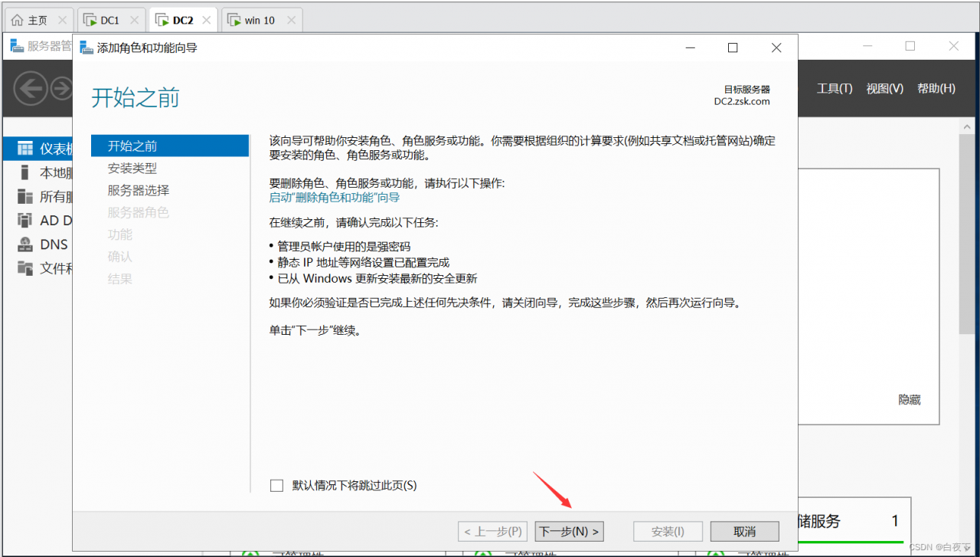The image size is (980, 557).
Task: Click the dashboard icon in Server Manager sidebar
Action: pos(25,149)
